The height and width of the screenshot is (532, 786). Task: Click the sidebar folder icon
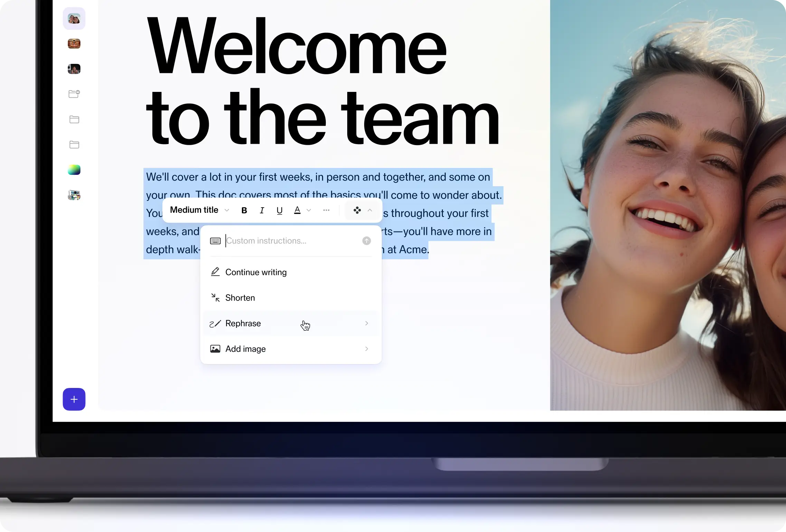pos(74,119)
